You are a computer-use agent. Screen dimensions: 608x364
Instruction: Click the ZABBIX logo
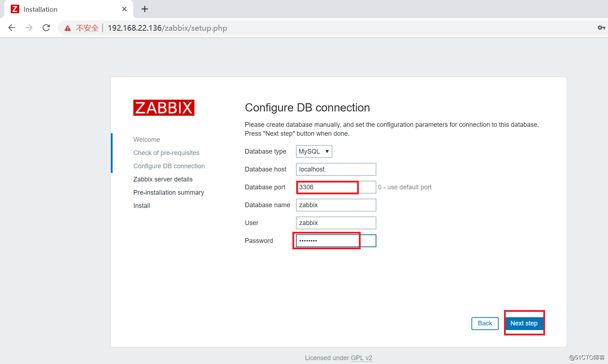(x=164, y=108)
